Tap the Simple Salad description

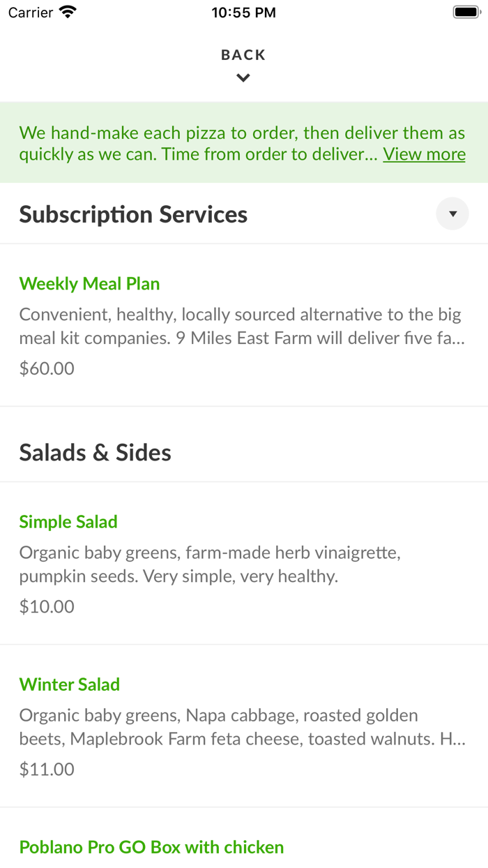209,564
